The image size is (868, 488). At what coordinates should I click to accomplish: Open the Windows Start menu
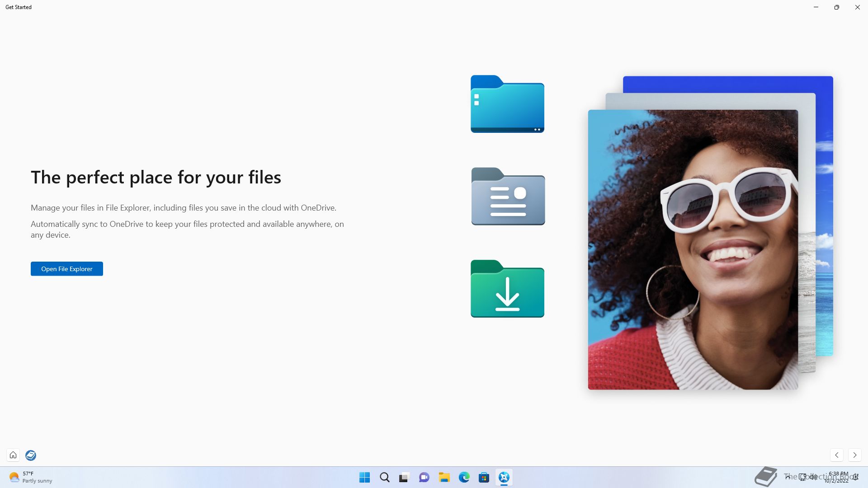pos(364,477)
